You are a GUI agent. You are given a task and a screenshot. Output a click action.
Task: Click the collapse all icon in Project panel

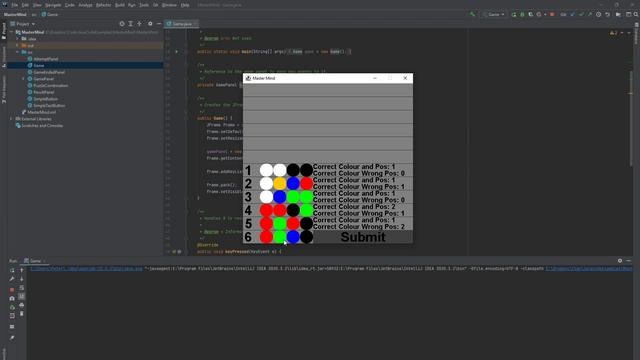[x=140, y=24]
